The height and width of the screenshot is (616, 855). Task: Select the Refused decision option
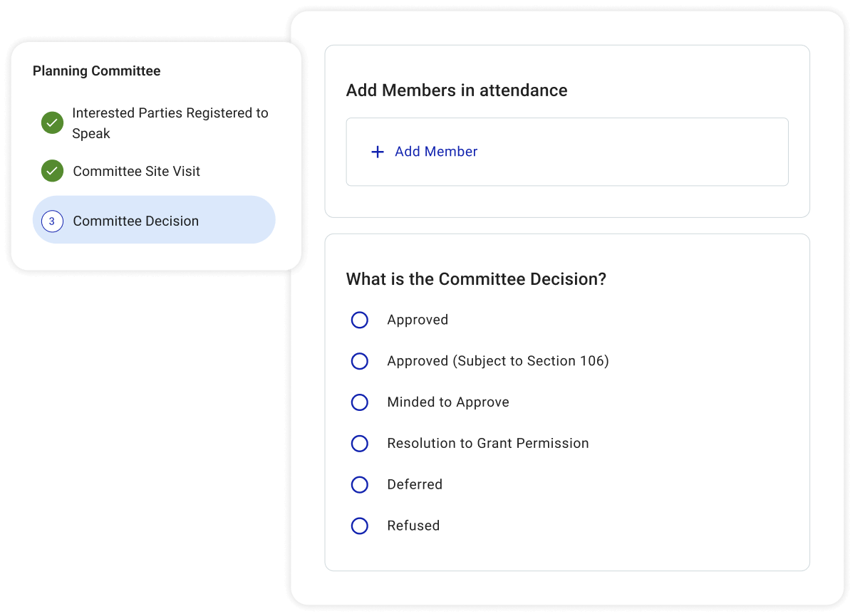pos(360,526)
